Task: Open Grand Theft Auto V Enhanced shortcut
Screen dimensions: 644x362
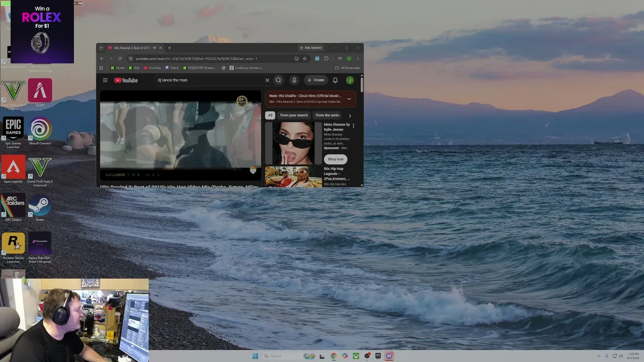Action: (x=40, y=171)
